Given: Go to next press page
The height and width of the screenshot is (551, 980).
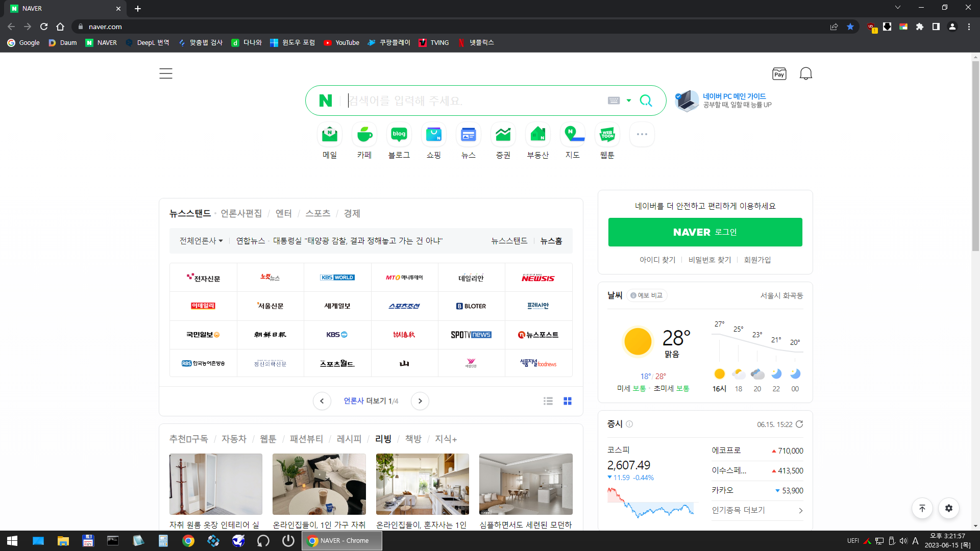Looking at the screenshot, I should (x=420, y=401).
